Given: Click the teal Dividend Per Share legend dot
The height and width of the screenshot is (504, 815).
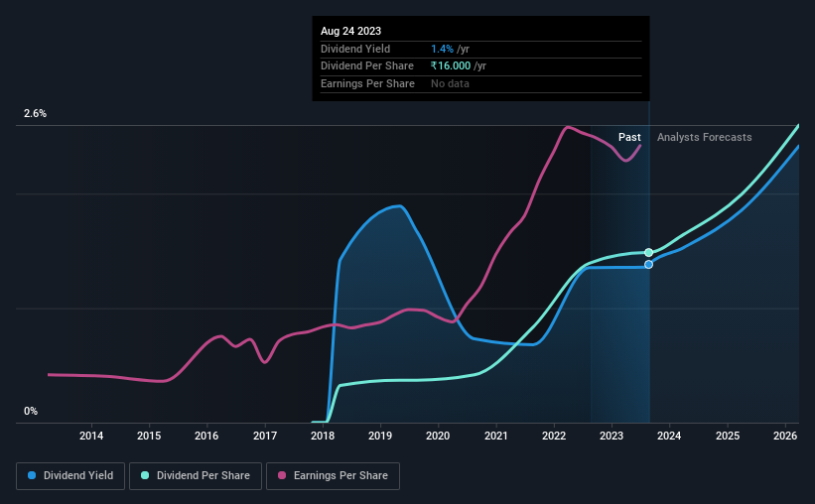Looking at the screenshot, I should click(145, 475).
